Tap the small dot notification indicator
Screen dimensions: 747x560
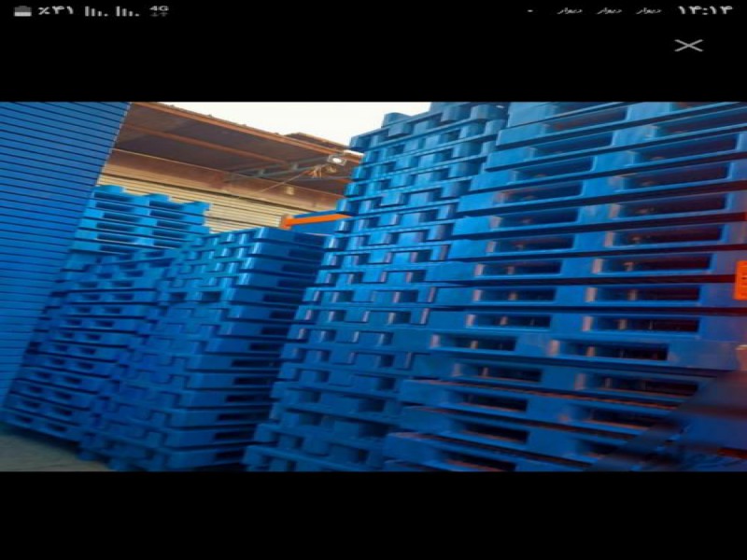click(530, 11)
